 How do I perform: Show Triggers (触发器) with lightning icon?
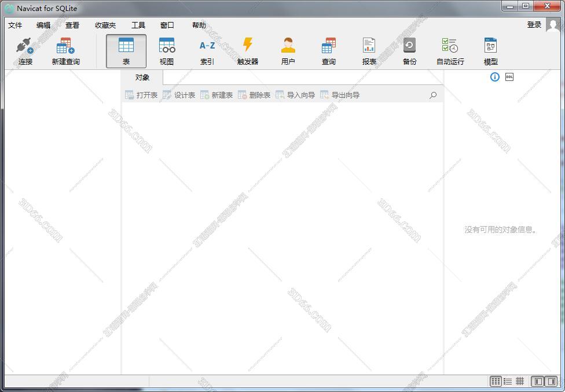click(x=248, y=51)
